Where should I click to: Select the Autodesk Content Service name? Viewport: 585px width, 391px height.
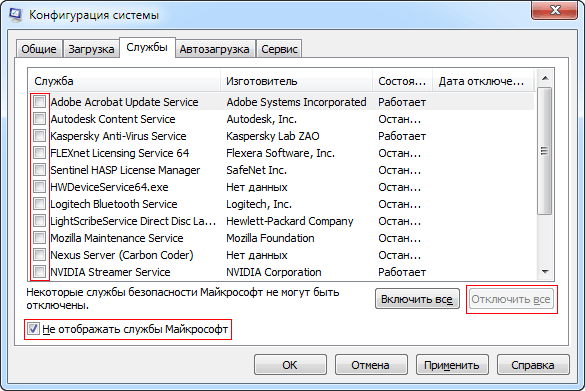tap(113, 119)
